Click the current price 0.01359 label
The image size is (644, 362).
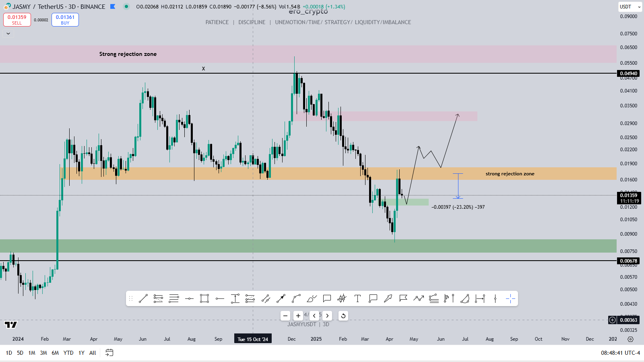click(628, 198)
